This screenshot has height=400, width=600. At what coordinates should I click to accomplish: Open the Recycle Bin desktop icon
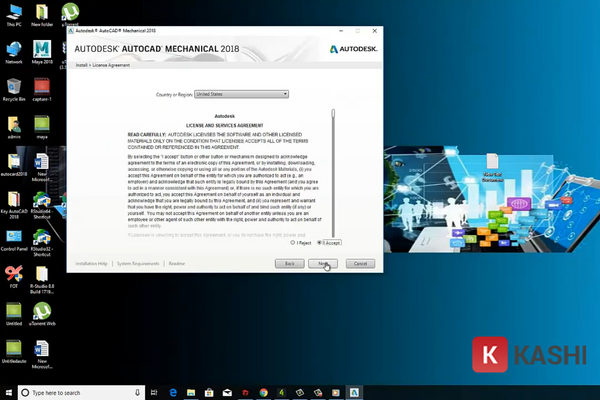pyautogui.click(x=14, y=86)
